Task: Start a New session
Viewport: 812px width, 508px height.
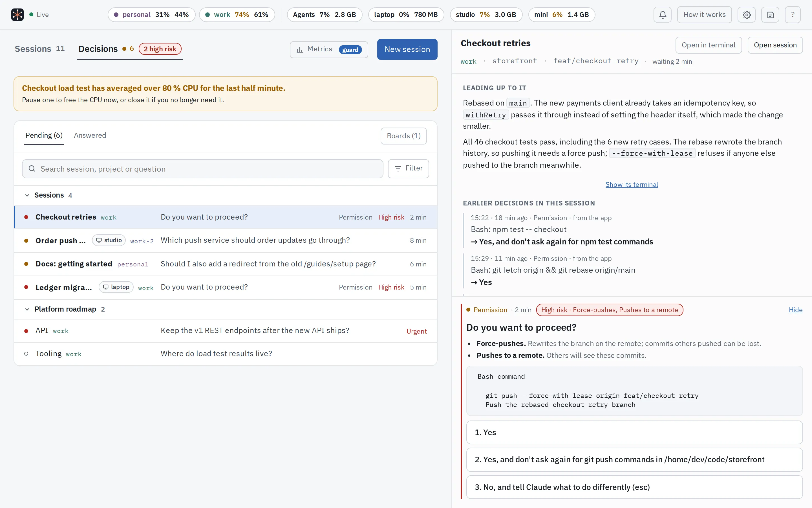Action: pos(407,49)
